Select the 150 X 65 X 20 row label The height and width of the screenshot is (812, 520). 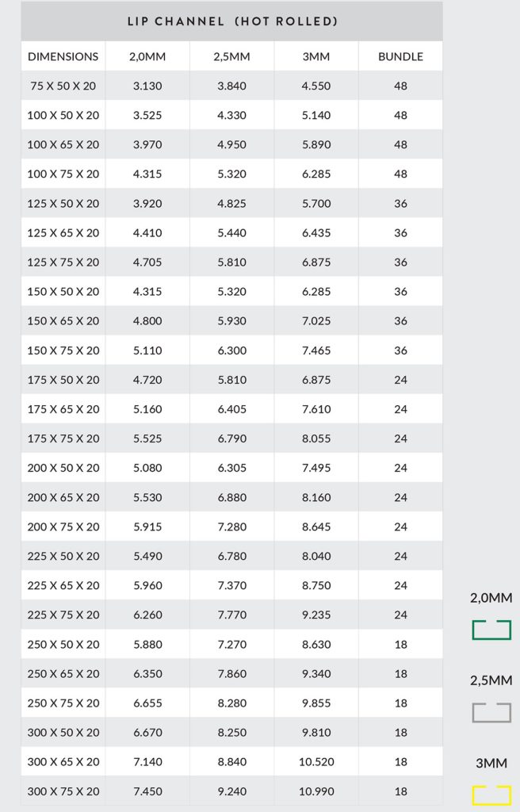tap(63, 320)
